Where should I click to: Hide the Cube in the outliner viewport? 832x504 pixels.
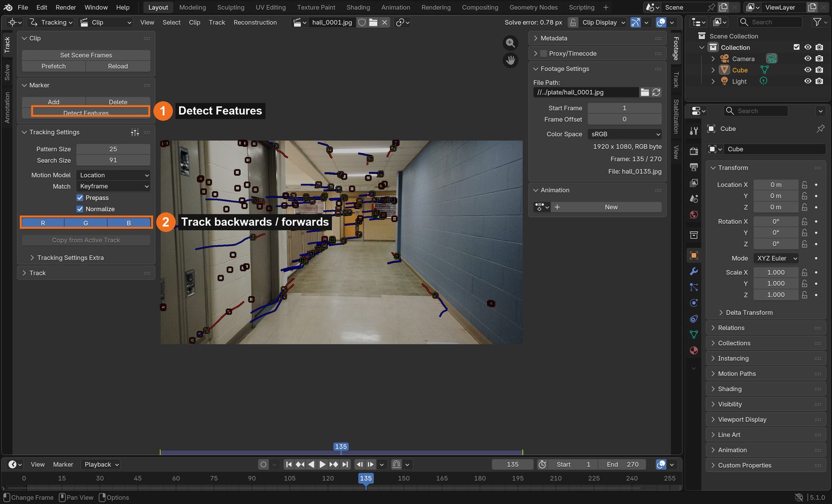coord(808,70)
